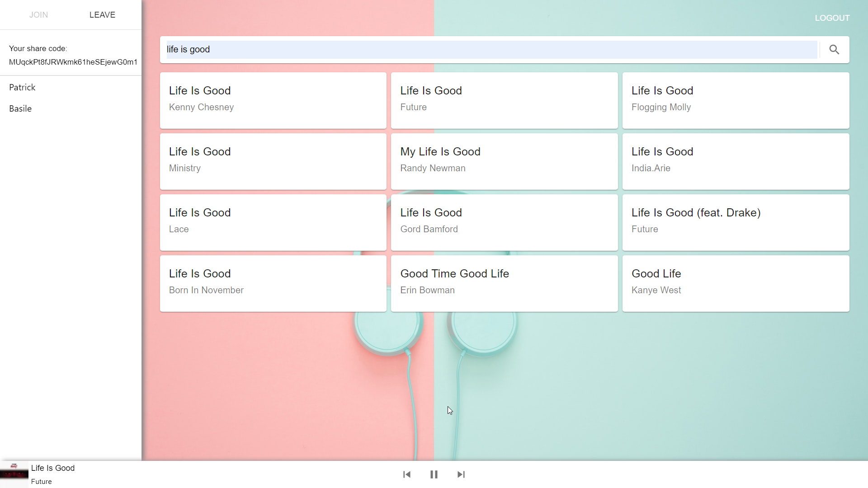The width and height of the screenshot is (868, 488).
Task: Open Life Is Good by India.Arie
Action: pos(736,161)
